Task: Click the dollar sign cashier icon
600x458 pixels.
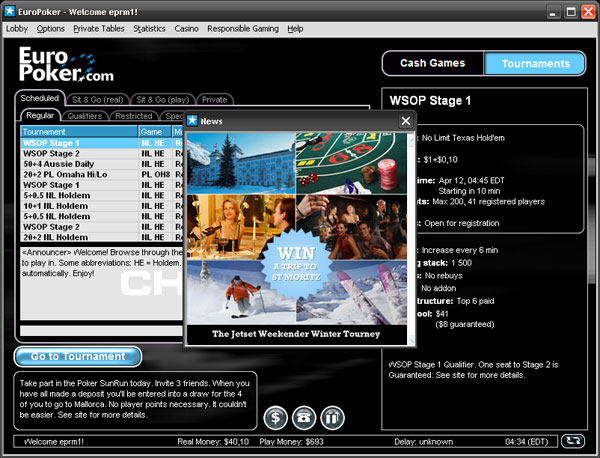Action: [276, 417]
